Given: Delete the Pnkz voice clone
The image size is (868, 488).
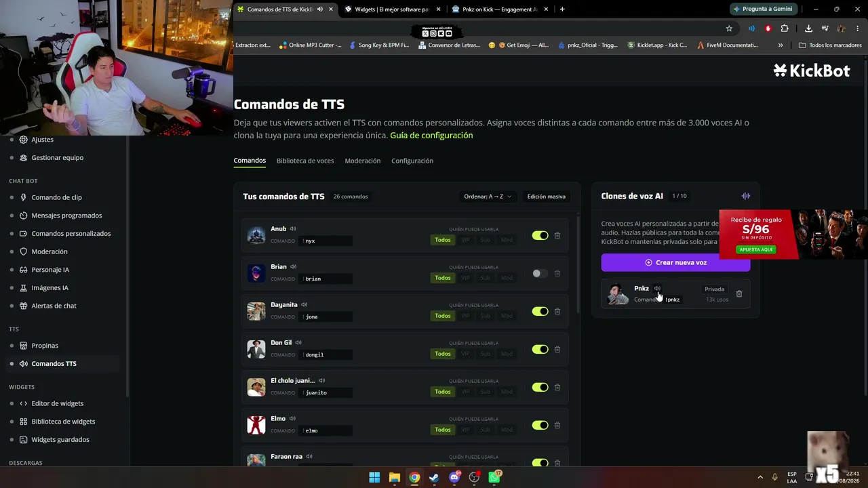Looking at the screenshot, I should 739,294.
